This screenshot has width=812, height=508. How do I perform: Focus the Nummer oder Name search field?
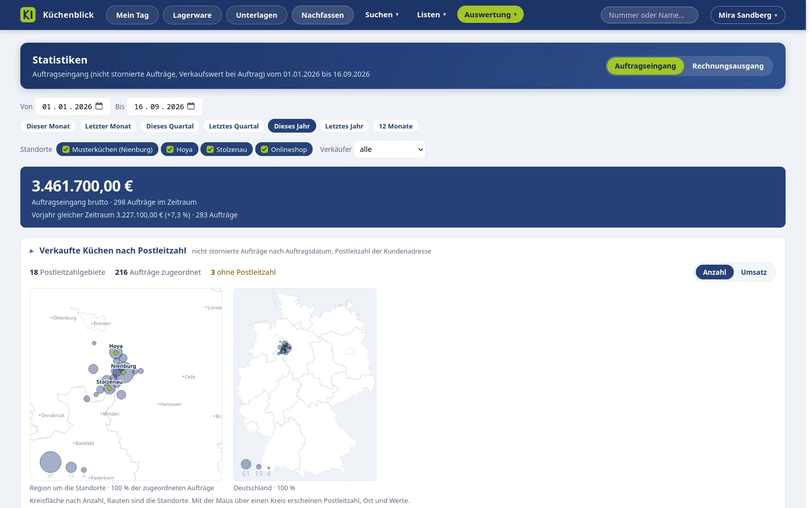pyautogui.click(x=649, y=15)
